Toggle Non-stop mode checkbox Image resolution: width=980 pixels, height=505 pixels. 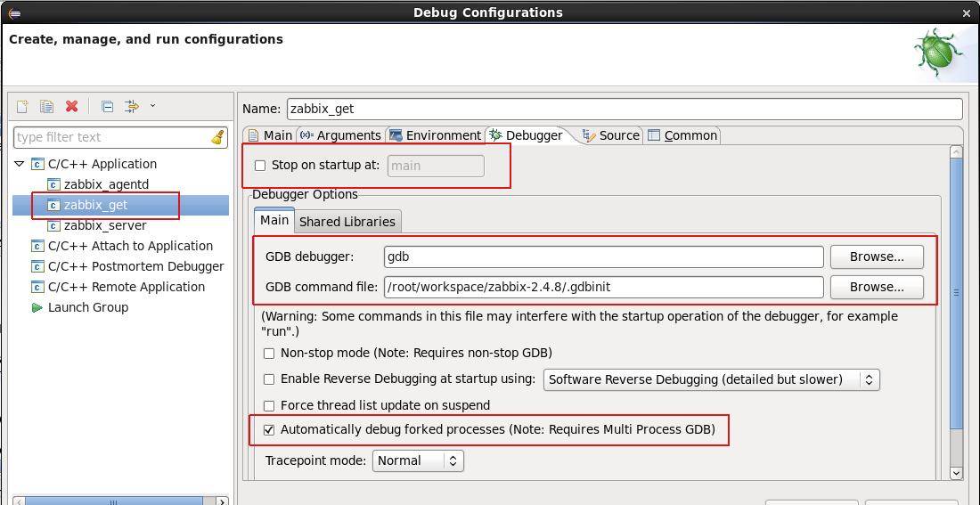pos(269,353)
